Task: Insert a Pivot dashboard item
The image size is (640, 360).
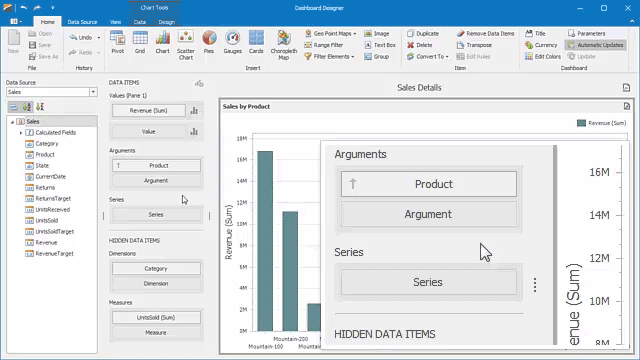Action: pyautogui.click(x=118, y=42)
